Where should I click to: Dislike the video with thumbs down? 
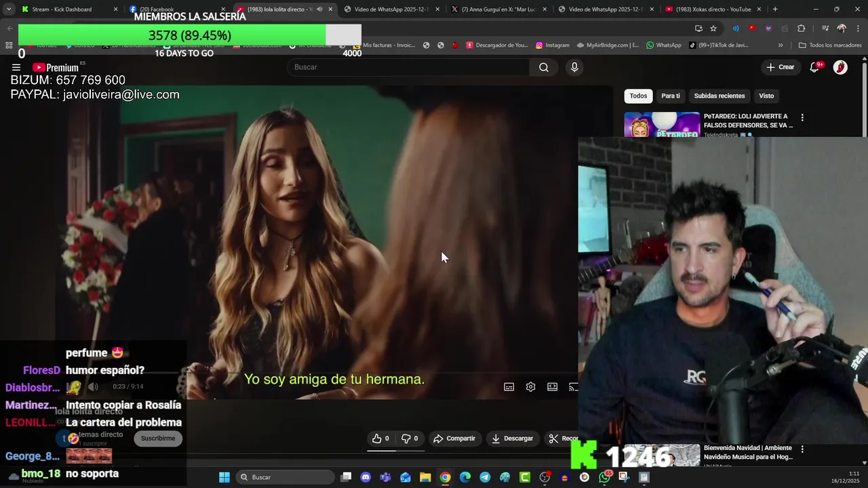[x=410, y=439]
